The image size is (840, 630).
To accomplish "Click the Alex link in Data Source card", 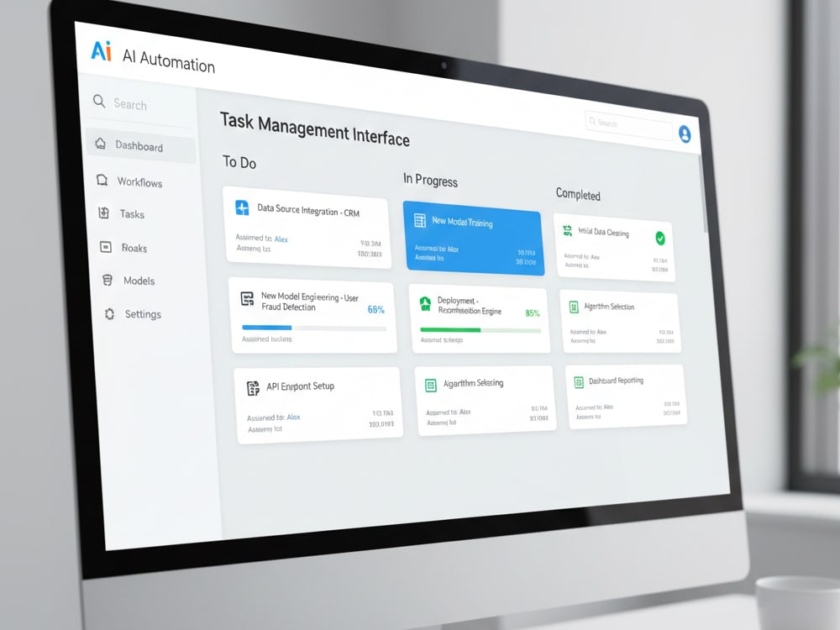I will [x=281, y=239].
